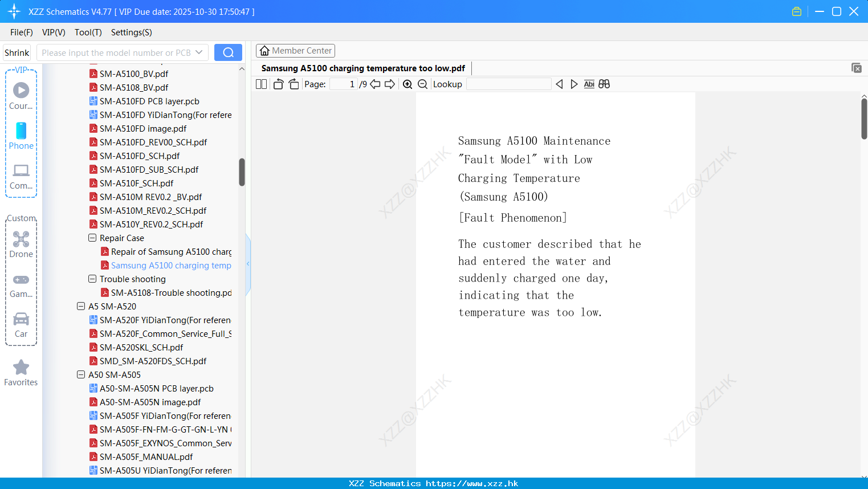Viewport: 868px width, 489px height.
Task: Collapse the Trouble shooting folder
Action: (x=92, y=279)
